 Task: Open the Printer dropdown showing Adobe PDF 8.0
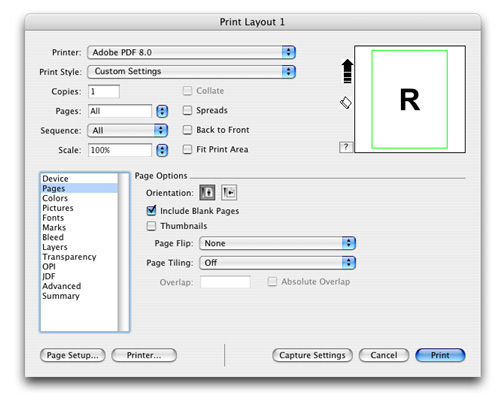[x=191, y=52]
